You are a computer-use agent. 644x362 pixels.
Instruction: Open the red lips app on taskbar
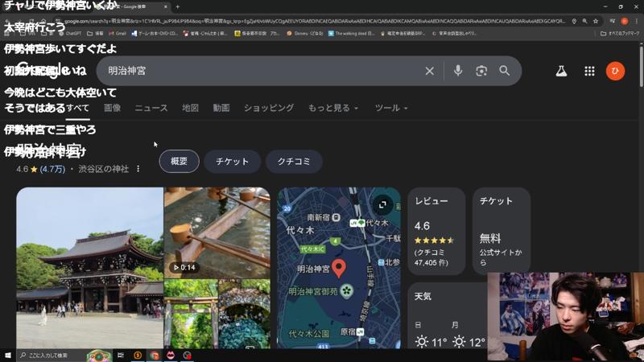point(171,355)
